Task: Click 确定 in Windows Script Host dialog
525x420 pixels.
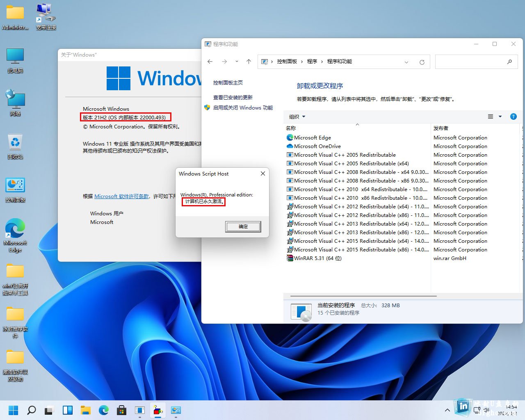Action: point(243,226)
